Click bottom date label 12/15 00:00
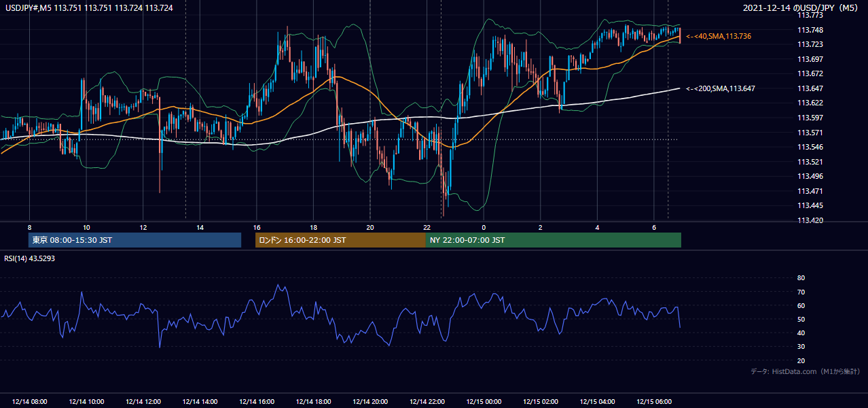The height and width of the screenshot is (408, 868). [x=484, y=402]
